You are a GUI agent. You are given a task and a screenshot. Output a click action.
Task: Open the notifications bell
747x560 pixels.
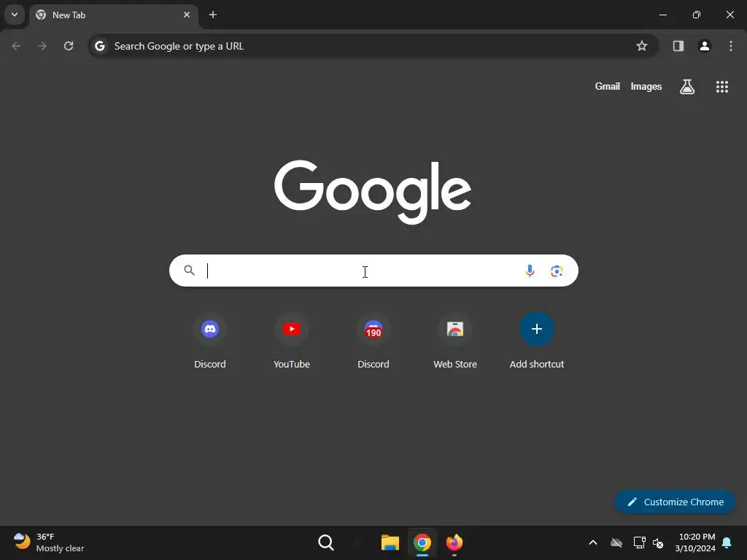coord(727,542)
